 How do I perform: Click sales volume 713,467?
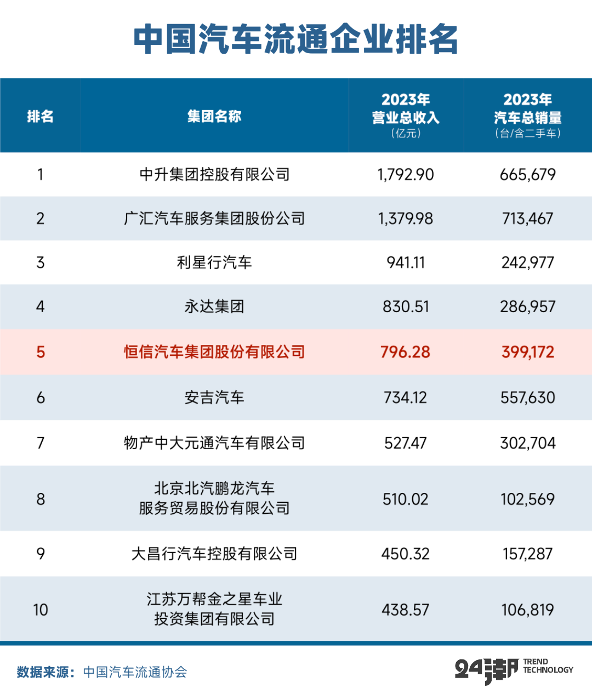pos(528,219)
